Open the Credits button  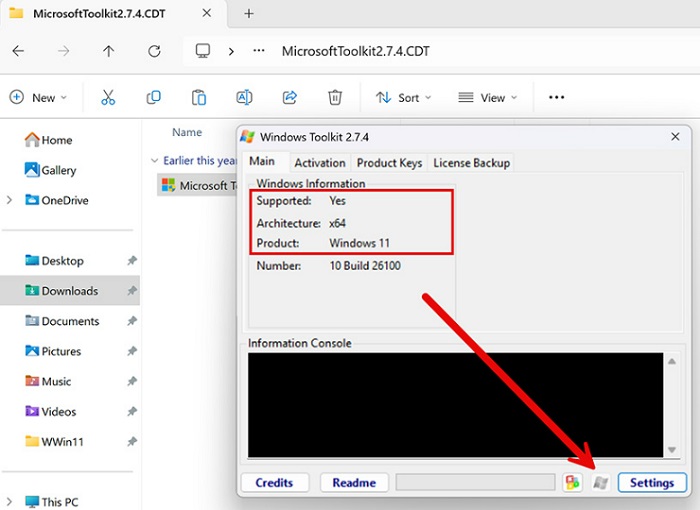[275, 482]
